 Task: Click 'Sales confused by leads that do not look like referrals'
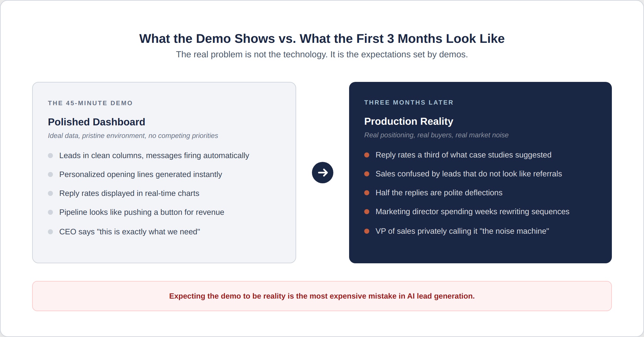coord(469,174)
